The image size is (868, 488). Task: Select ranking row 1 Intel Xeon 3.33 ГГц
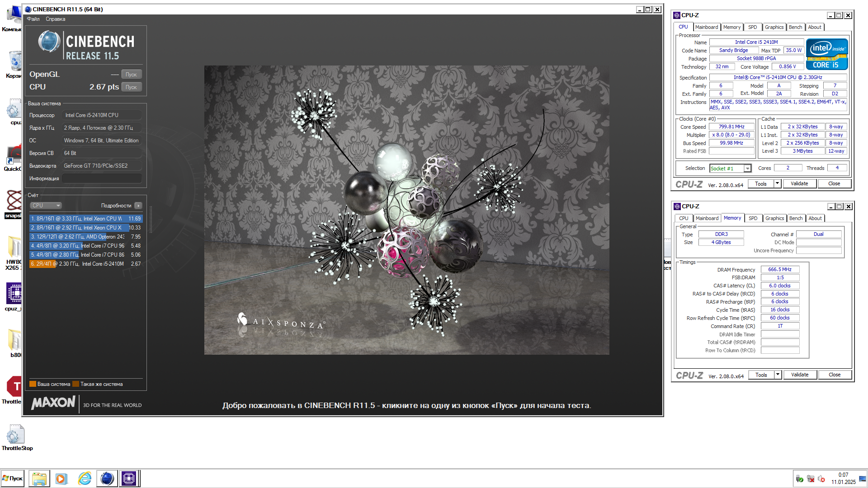(86, 219)
